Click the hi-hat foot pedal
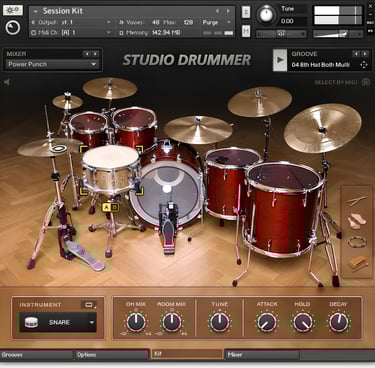The image size is (375, 368). [85, 256]
